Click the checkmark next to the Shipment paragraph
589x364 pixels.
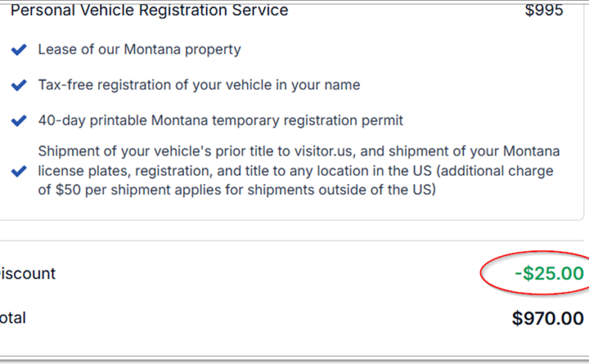[x=19, y=171]
